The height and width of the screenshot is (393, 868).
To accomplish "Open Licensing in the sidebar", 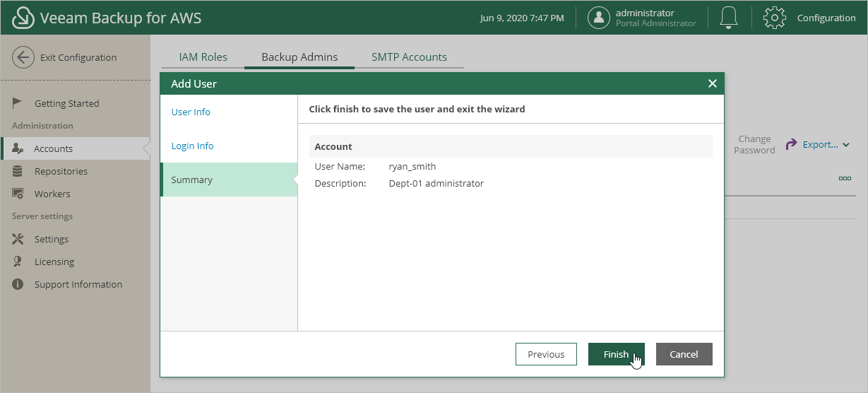I will [54, 262].
